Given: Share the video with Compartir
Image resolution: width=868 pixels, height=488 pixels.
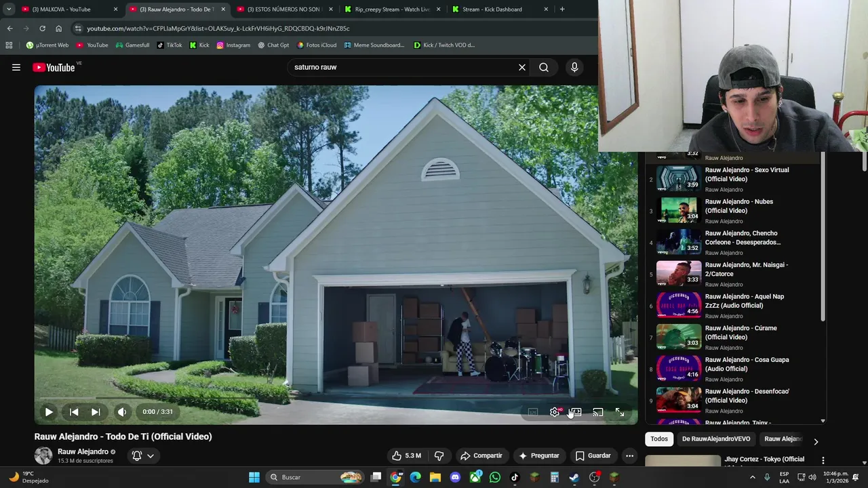Looking at the screenshot, I should tap(481, 455).
